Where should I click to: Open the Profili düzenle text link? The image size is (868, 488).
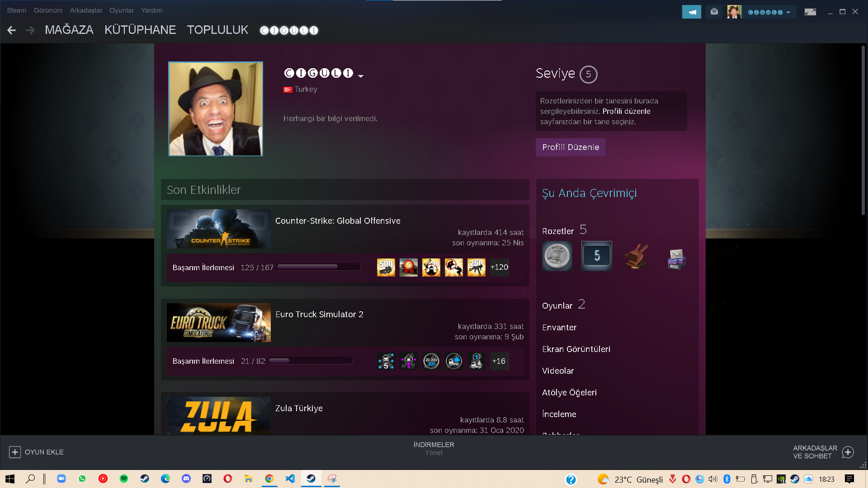coord(626,111)
